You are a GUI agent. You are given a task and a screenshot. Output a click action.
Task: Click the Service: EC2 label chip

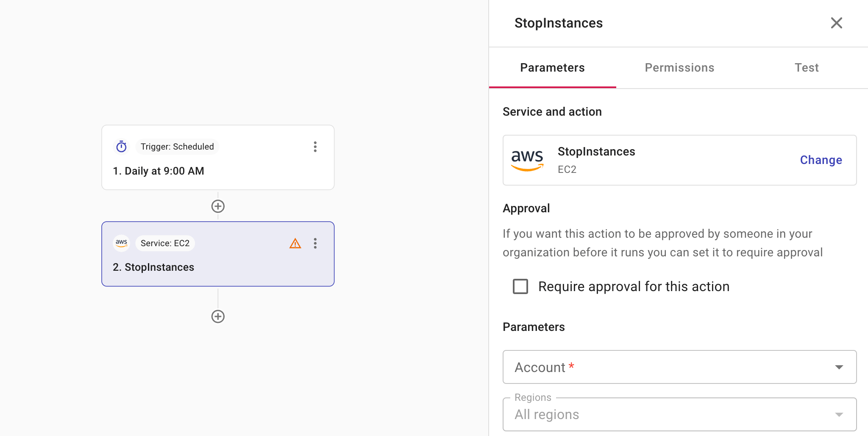[x=165, y=243]
